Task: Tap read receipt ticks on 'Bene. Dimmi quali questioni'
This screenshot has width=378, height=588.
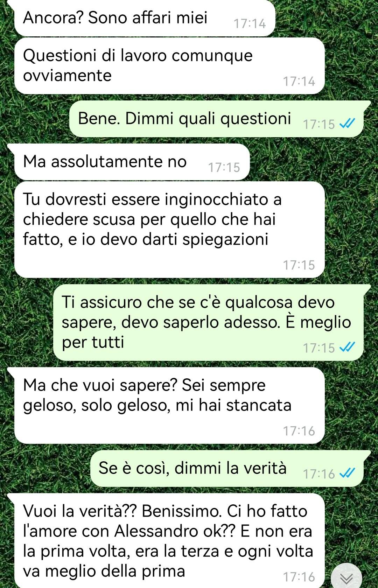Action: tap(348, 124)
